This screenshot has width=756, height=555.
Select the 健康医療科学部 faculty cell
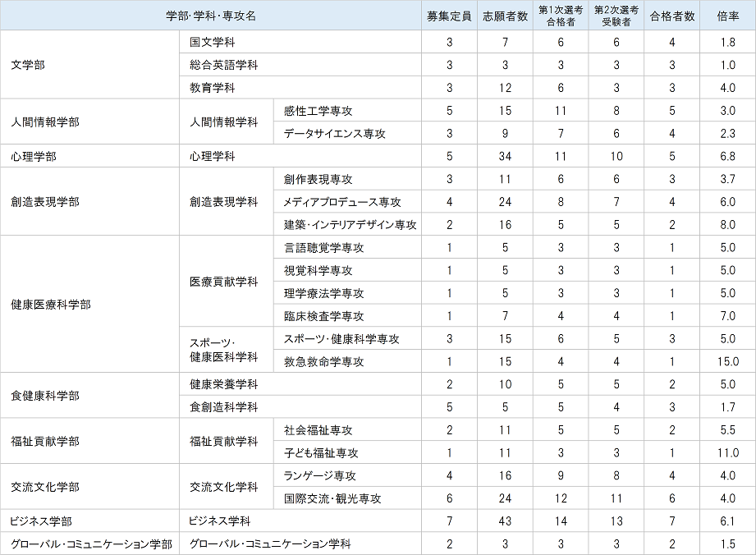51,305
